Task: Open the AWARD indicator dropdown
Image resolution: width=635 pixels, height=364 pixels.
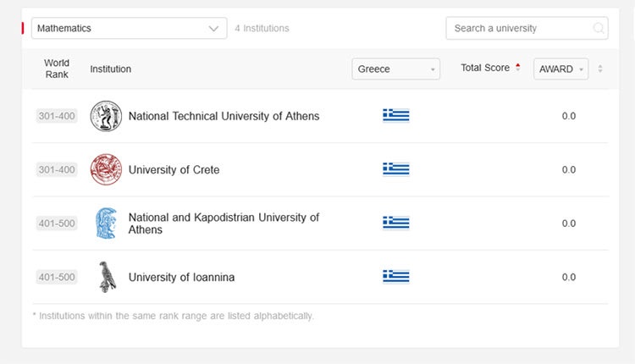Action: pyautogui.click(x=560, y=69)
